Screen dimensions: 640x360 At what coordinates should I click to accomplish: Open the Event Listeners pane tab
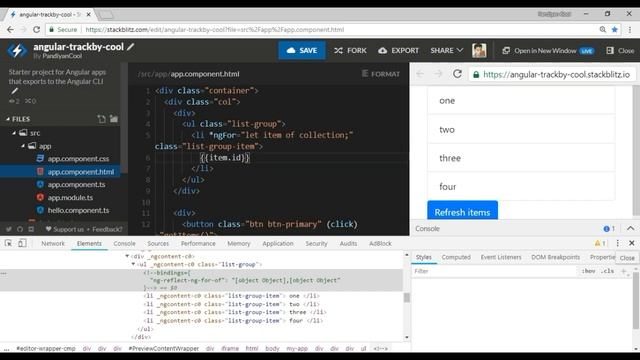[501, 257]
